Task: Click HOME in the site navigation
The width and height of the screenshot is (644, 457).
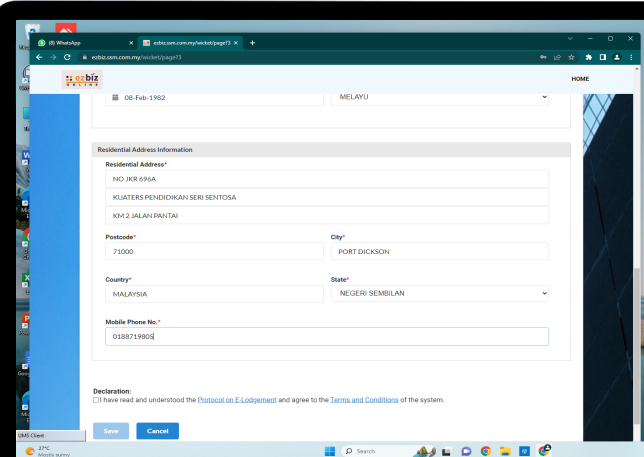Action: point(580,79)
